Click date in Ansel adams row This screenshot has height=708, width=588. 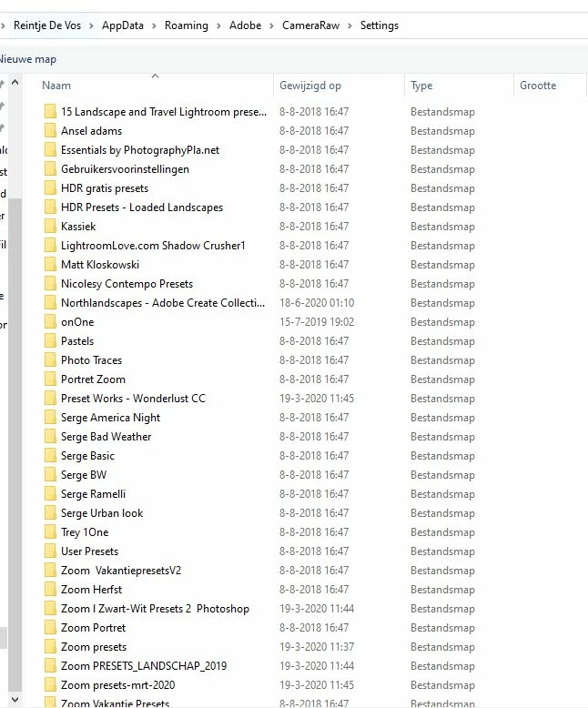pyautogui.click(x=314, y=130)
